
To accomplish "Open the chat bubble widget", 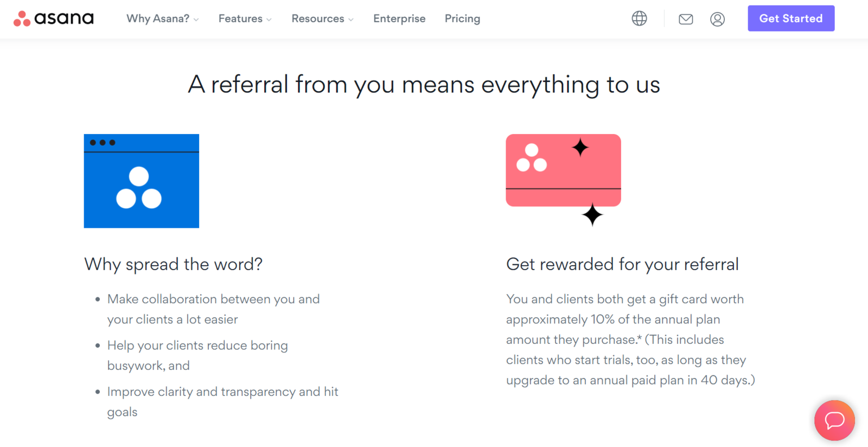I will click(x=834, y=420).
